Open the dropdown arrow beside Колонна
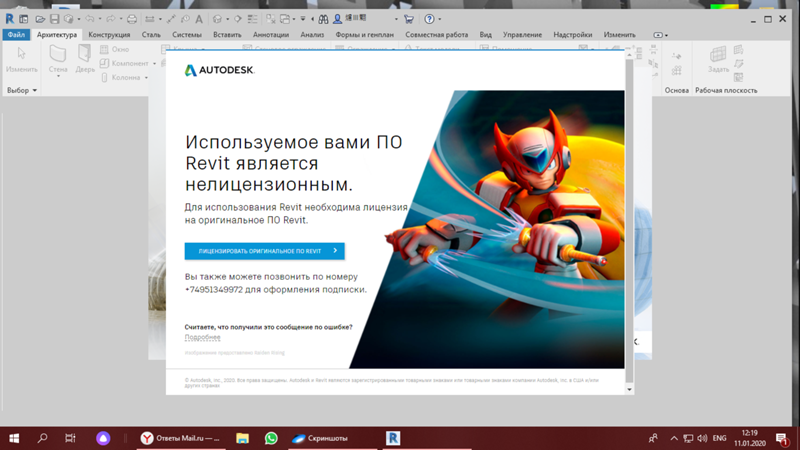Viewport: 800px width, 450px height. tap(146, 78)
